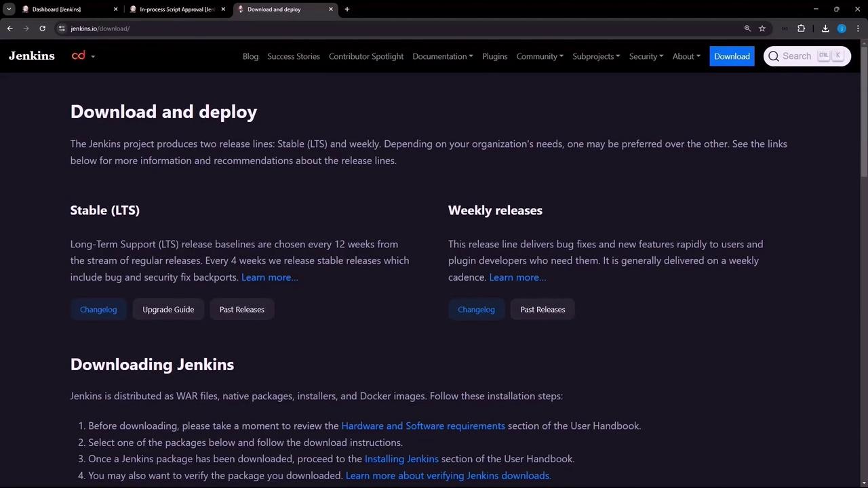The image size is (868, 488).
Task: Switch to the In-process Script Approval tab
Action: click(x=178, y=9)
